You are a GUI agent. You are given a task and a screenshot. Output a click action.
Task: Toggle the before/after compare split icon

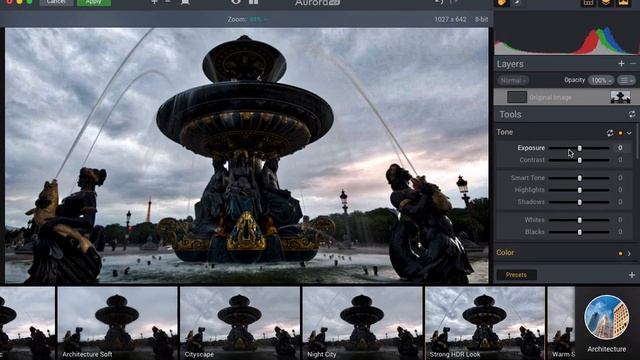253,2
